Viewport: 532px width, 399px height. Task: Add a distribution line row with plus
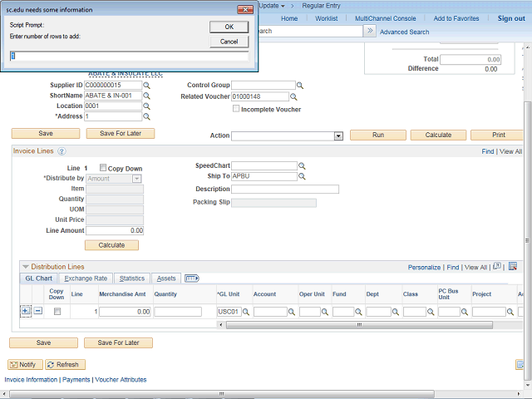tap(26, 311)
